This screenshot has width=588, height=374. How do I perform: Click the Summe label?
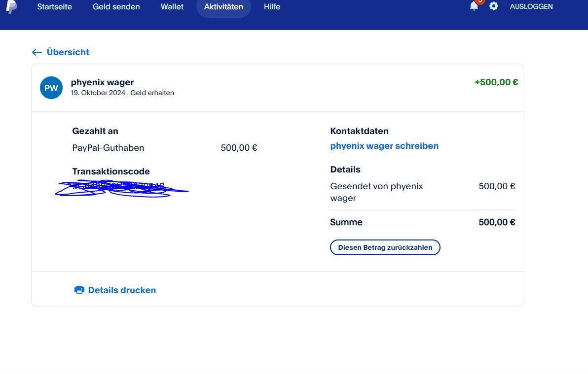tap(346, 222)
